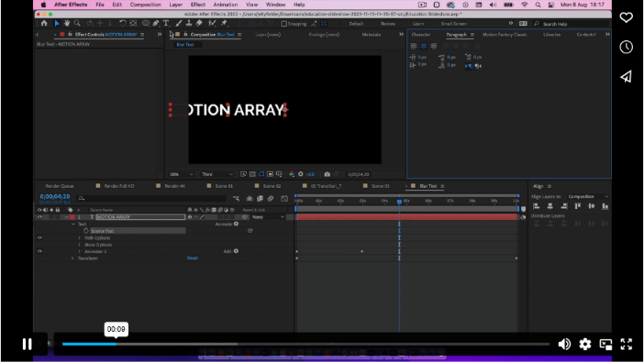Screen dimensions: 644x362
Task: Select the Brush tool
Action: point(179,24)
